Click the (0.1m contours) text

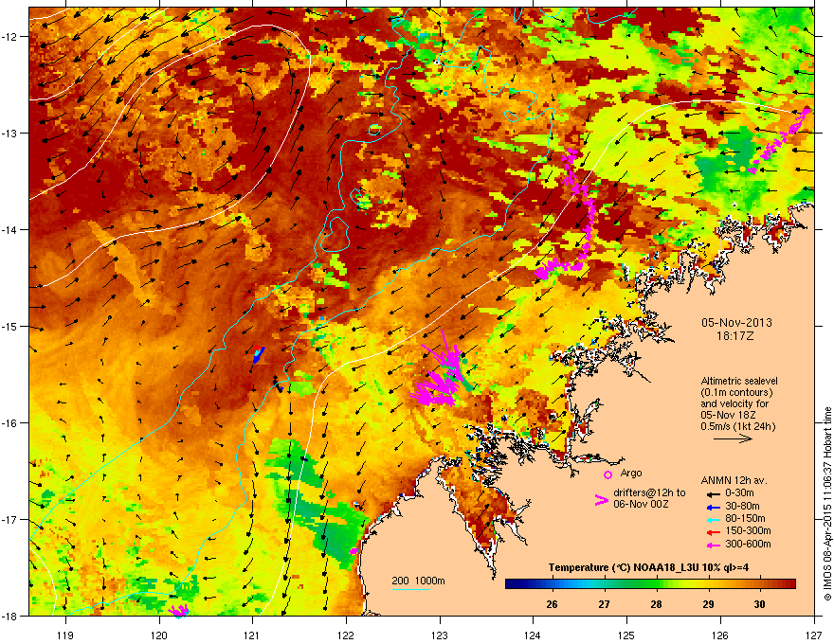[736, 392]
